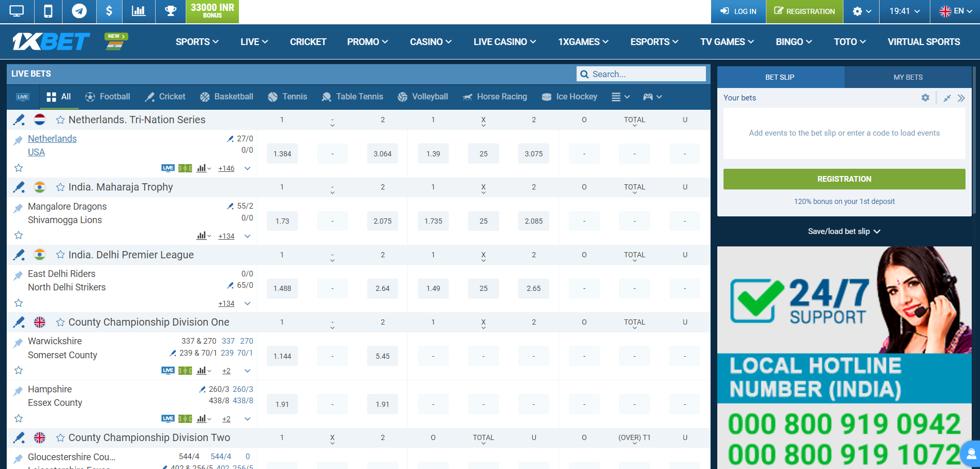The width and height of the screenshot is (980, 469).
Task: Click the dollar payments icon
Action: tap(109, 11)
